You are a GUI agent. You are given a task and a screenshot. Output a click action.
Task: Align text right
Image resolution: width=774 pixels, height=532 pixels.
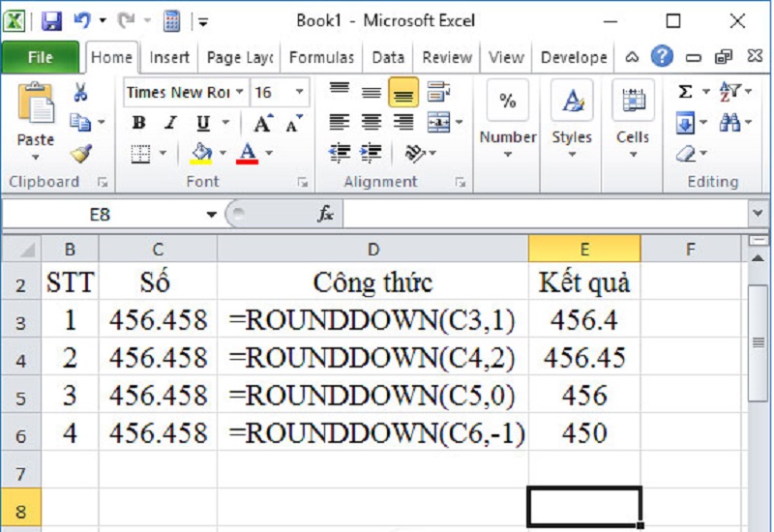[403, 123]
